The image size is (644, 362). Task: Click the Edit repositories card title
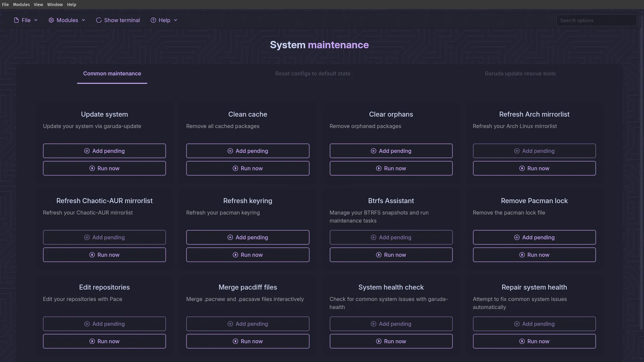pyautogui.click(x=104, y=287)
